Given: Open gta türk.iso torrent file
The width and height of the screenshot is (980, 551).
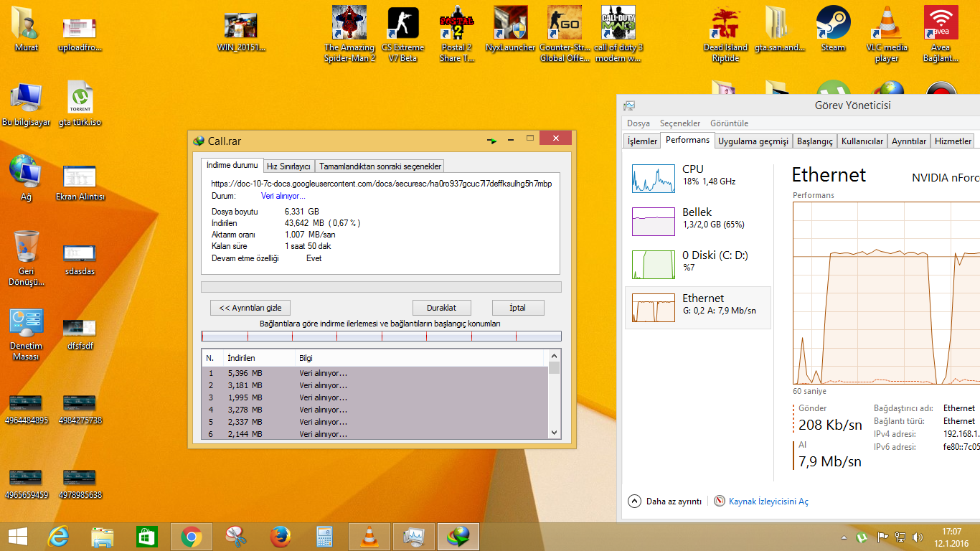Looking at the screenshot, I should (x=80, y=104).
